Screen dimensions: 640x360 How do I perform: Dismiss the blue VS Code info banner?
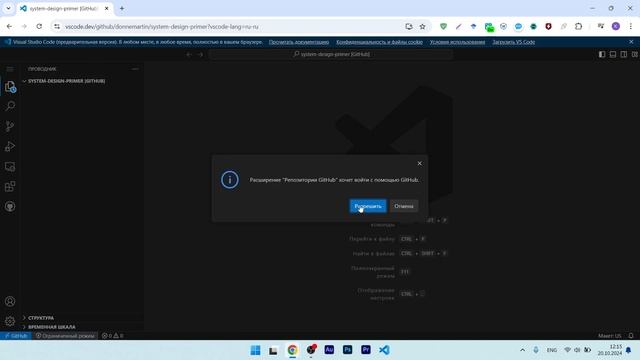point(631,42)
